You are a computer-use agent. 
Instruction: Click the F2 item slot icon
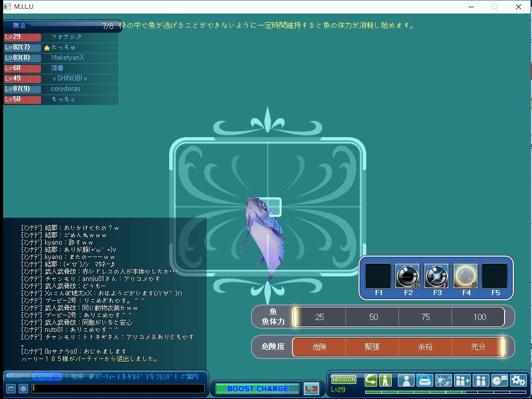pos(408,276)
